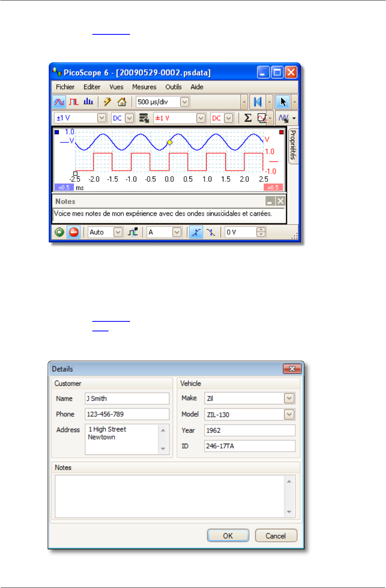Open blue channel A DC coupling dropdown
Viewport: 386px width, 588px height.
coord(129,118)
